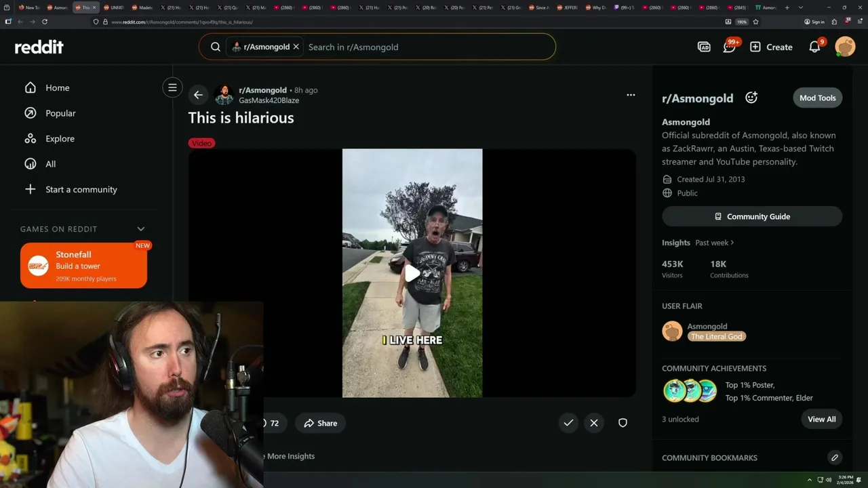
Task: Click the Reddit logo
Action: tap(39, 47)
